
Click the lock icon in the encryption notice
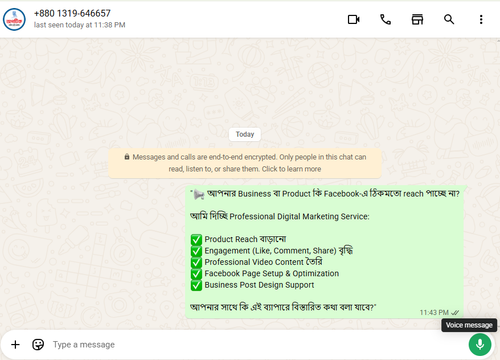127,157
